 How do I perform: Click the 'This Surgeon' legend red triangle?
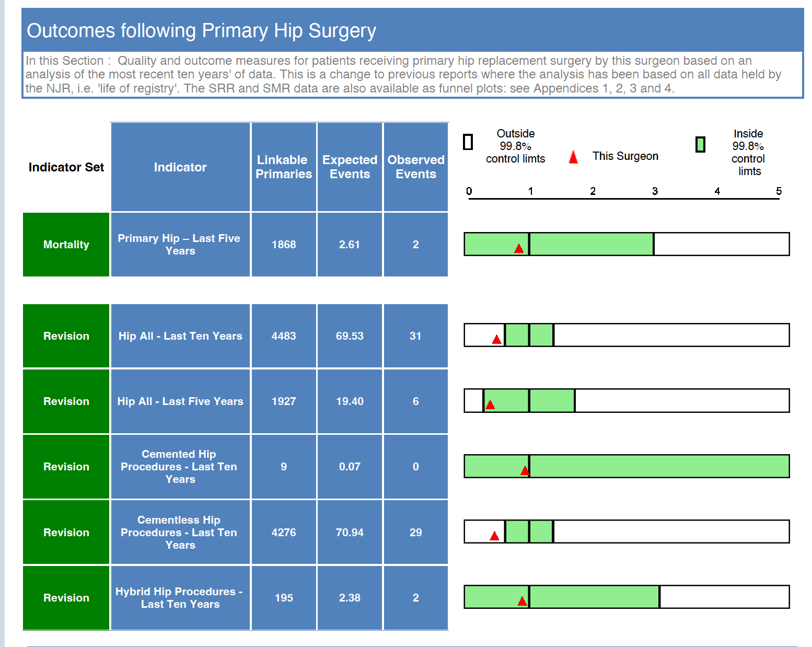pos(573,157)
